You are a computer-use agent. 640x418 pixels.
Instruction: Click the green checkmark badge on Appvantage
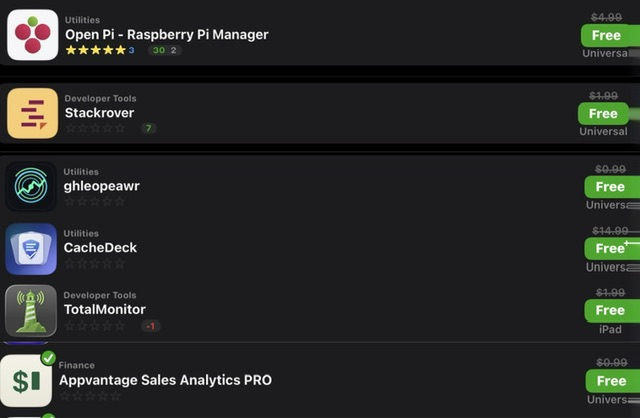[49, 358]
